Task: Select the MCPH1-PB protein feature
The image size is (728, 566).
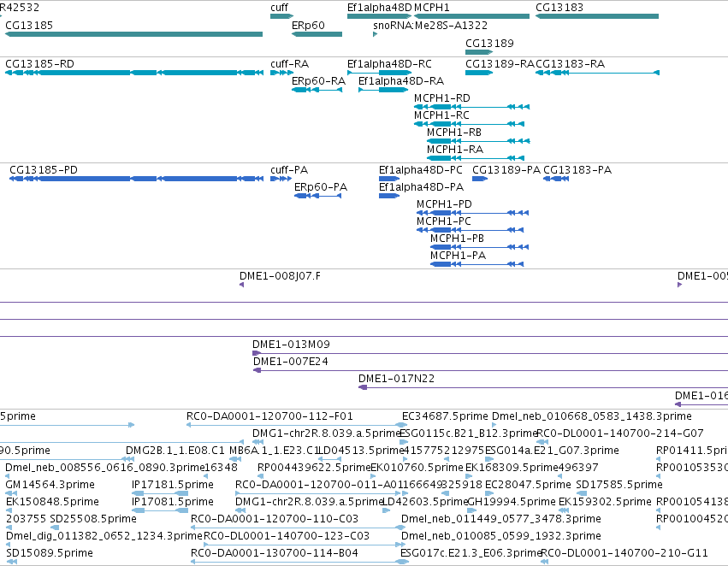Action: (x=480, y=247)
